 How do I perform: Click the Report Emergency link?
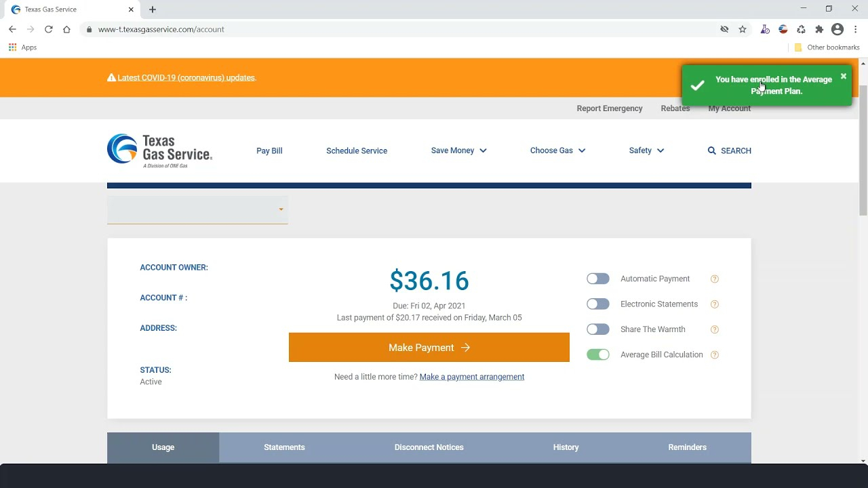point(610,108)
